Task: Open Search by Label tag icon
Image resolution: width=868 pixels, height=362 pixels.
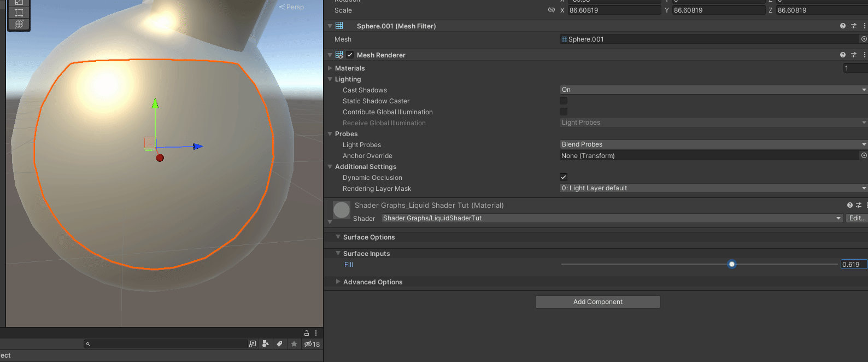Action: pyautogui.click(x=279, y=344)
